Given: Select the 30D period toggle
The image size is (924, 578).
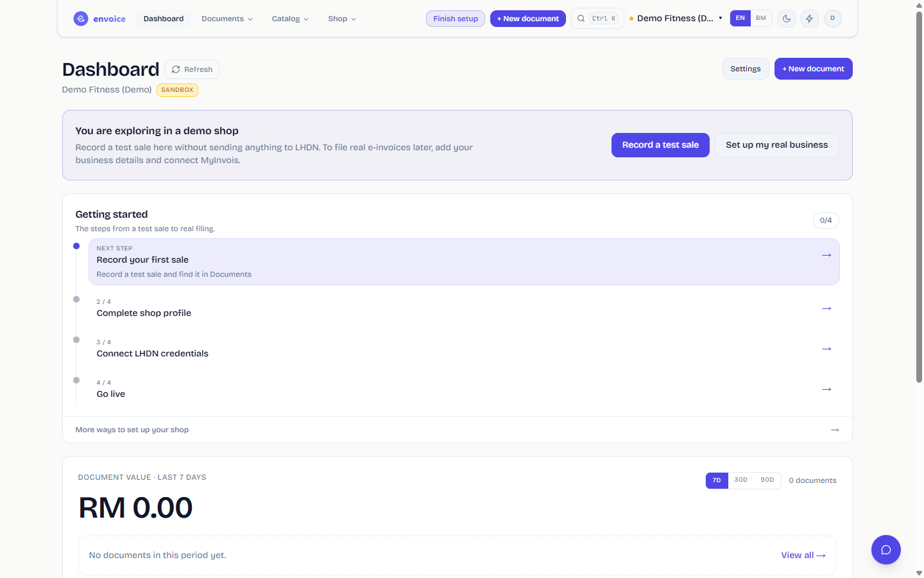Looking at the screenshot, I should tap(741, 480).
